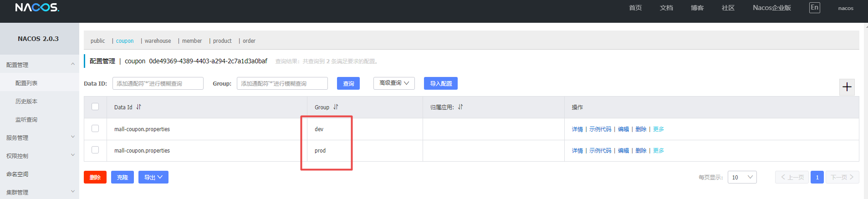The image size is (868, 199).
Task: Click the 克隆 clone button
Action: [123, 177]
